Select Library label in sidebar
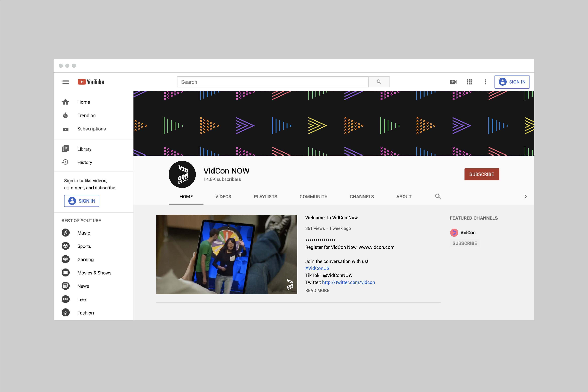The width and height of the screenshot is (588, 392). click(85, 149)
